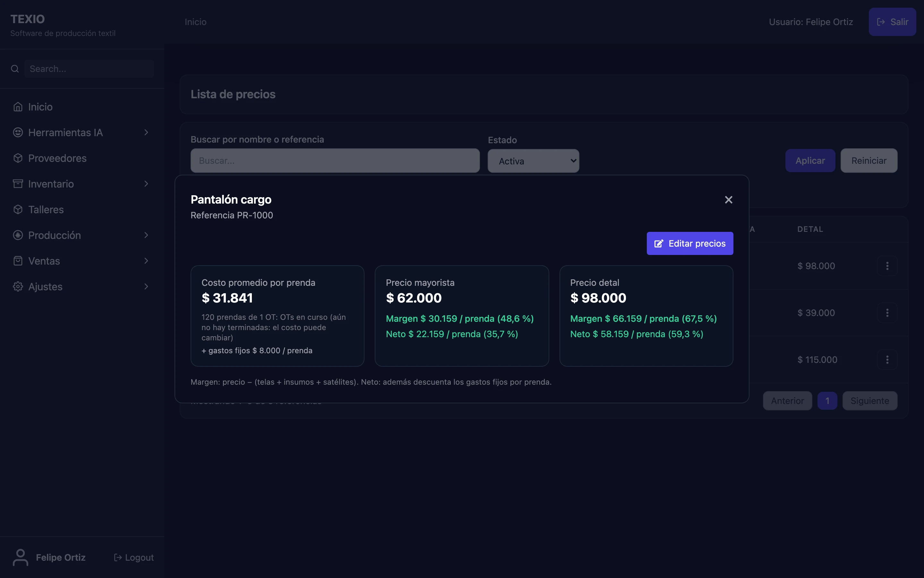Click the Referencia PR-1000 text
924x578 pixels.
click(232, 215)
